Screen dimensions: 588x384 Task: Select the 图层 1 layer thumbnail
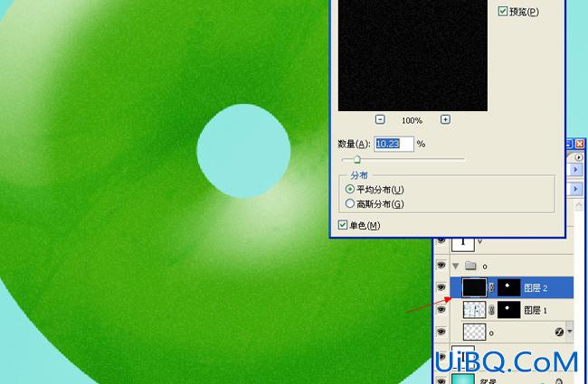[x=474, y=310]
